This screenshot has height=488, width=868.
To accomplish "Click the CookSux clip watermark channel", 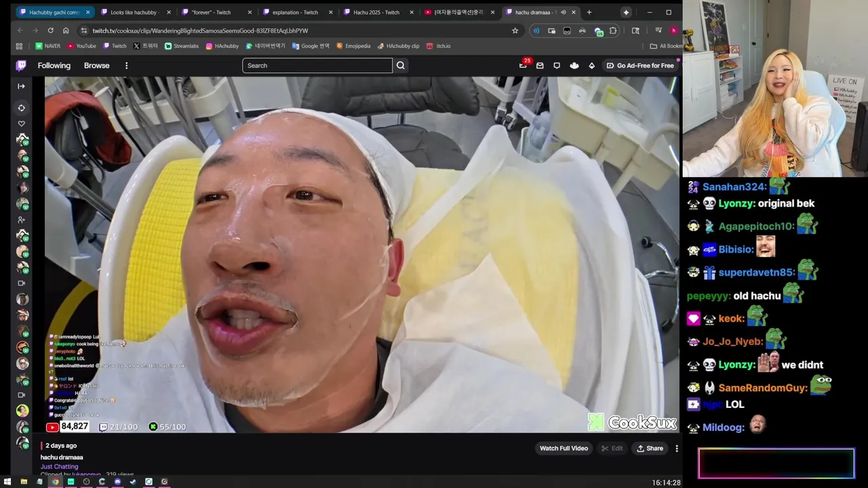I will pyautogui.click(x=633, y=423).
